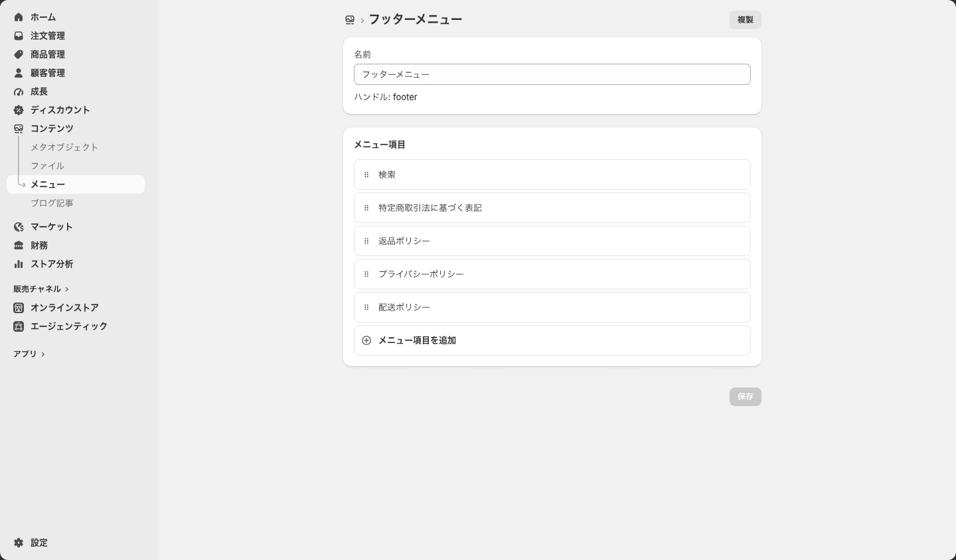The height and width of the screenshot is (560, 956).
Task: Click the マーケット globe icon
Action: click(x=19, y=227)
